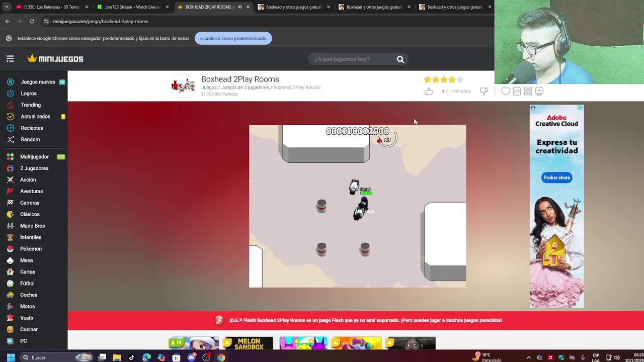Open Logros in the sidebar

pos(29,94)
